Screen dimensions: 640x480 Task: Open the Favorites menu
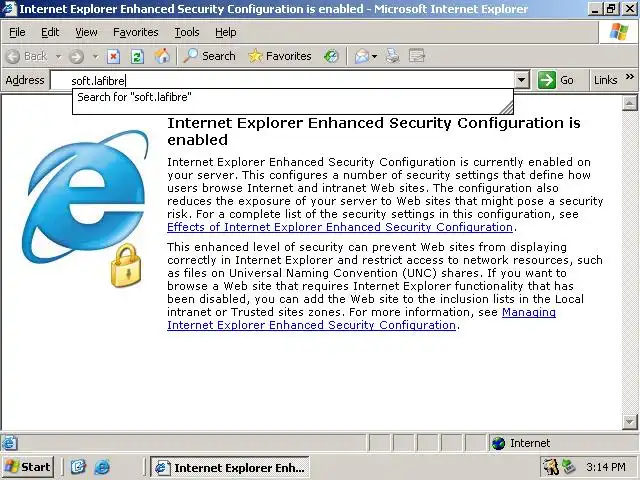click(136, 32)
